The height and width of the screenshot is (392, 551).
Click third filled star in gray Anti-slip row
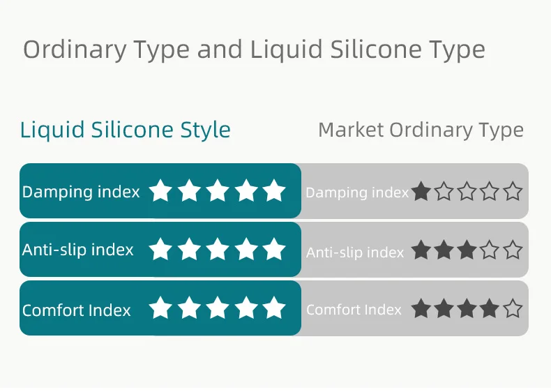pos(467,250)
